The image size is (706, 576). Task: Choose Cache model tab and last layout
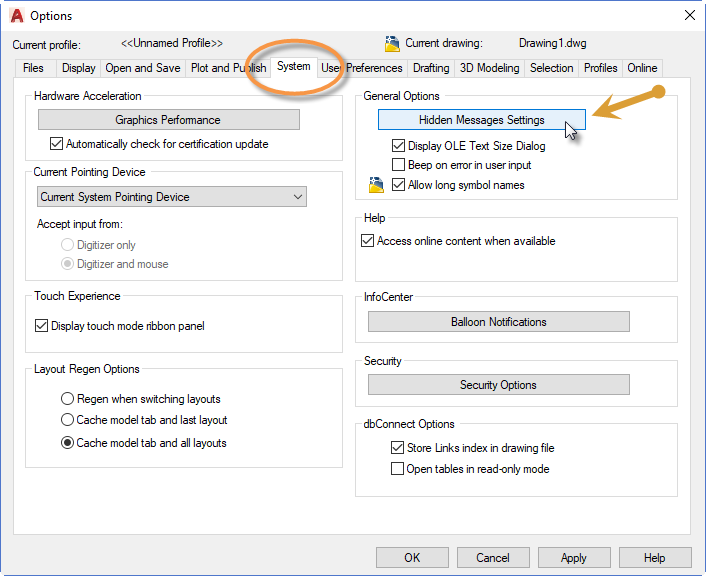pyautogui.click(x=68, y=420)
